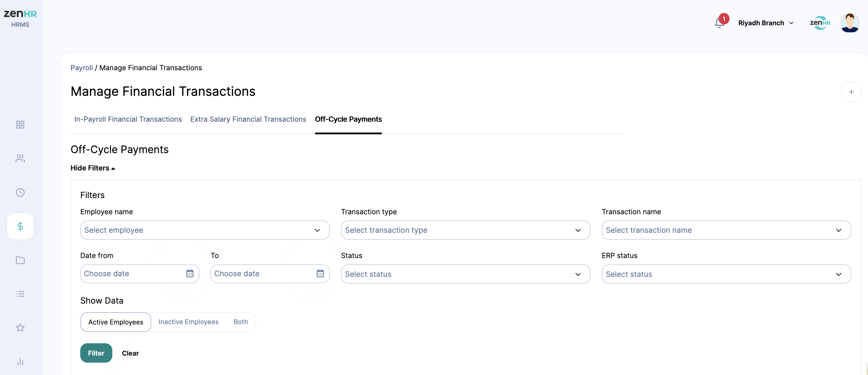The width and height of the screenshot is (868, 375).
Task: Open the Select employee dropdown
Action: [x=205, y=230]
